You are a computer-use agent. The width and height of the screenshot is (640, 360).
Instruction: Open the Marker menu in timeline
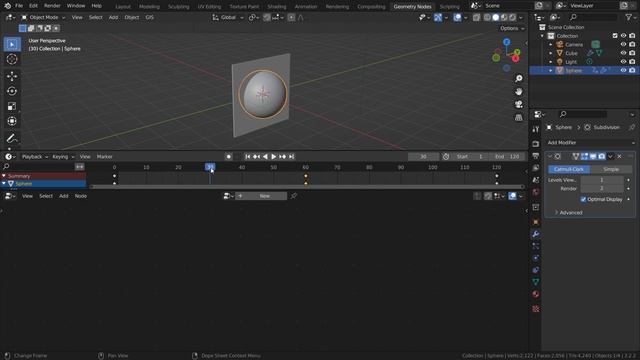(104, 157)
